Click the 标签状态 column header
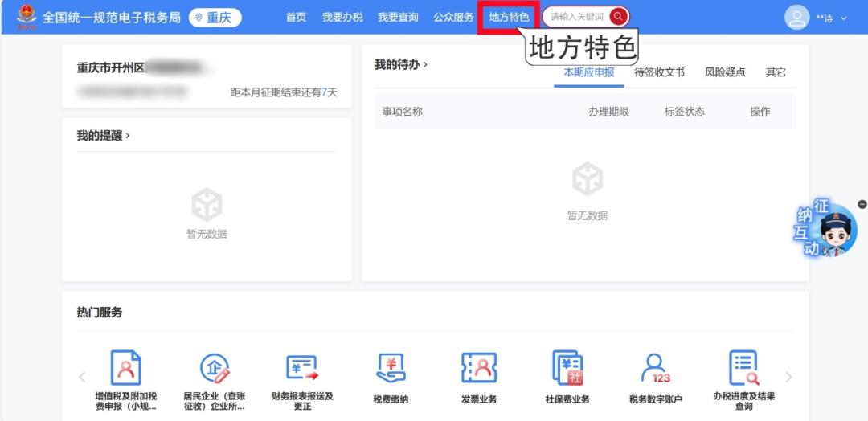The image size is (868, 421). (x=685, y=112)
